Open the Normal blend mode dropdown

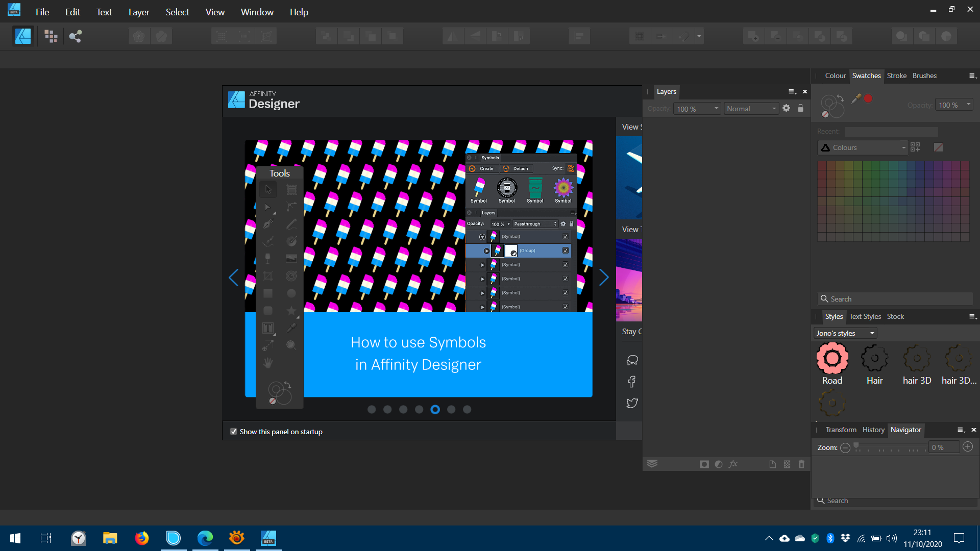pos(751,109)
